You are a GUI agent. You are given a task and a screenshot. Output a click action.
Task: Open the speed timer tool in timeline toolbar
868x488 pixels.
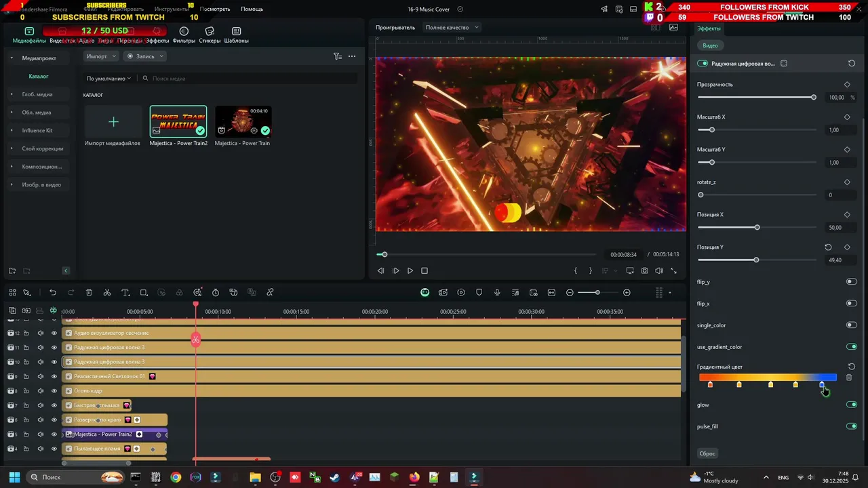(216, 293)
